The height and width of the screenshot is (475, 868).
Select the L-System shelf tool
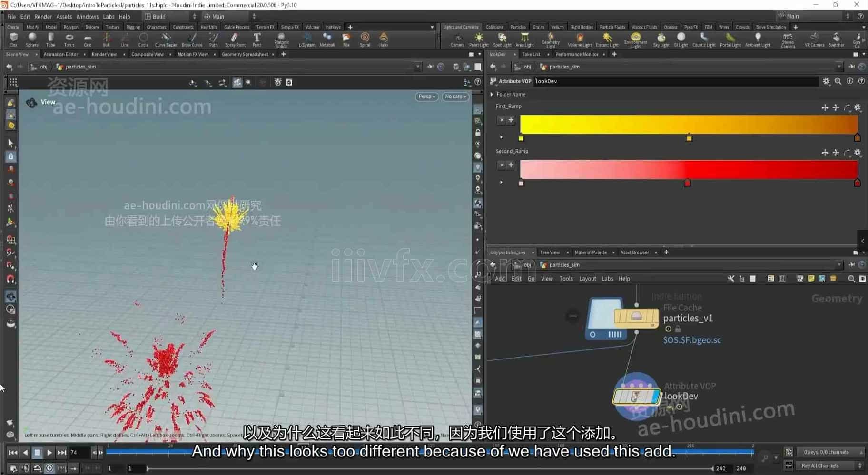click(306, 39)
